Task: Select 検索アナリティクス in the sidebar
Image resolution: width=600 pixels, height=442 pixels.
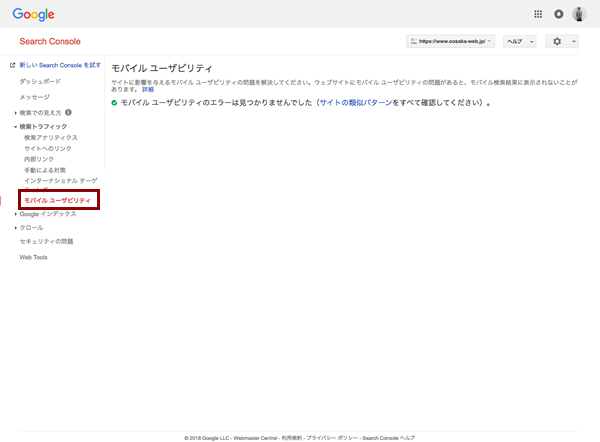Action: [51, 137]
